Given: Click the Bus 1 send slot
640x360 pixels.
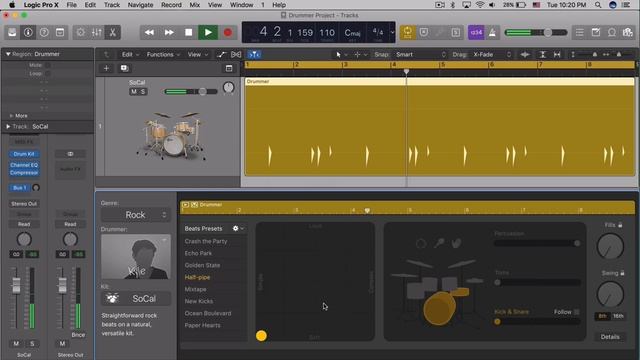Looking at the screenshot, I should point(19,188).
